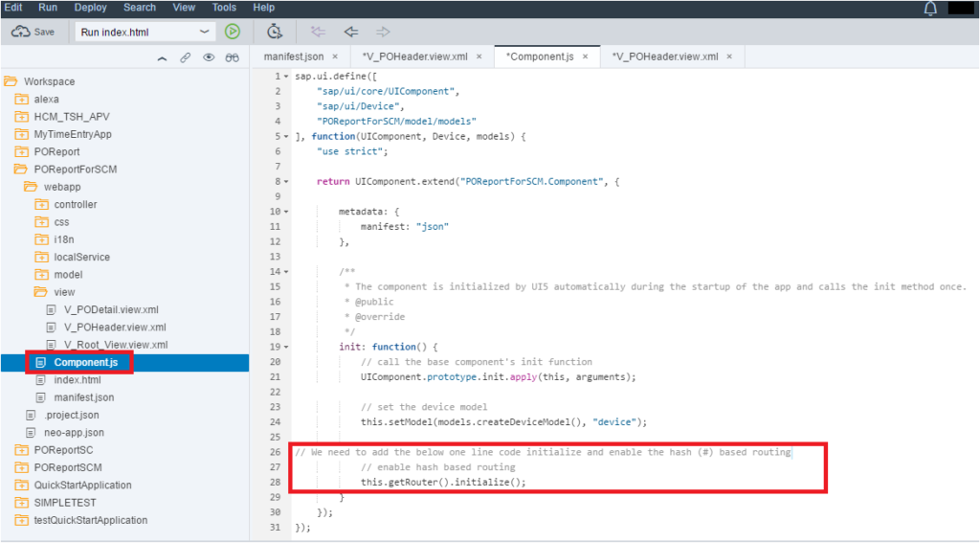Expand the POReport folder
The image size is (980, 543).
point(22,151)
